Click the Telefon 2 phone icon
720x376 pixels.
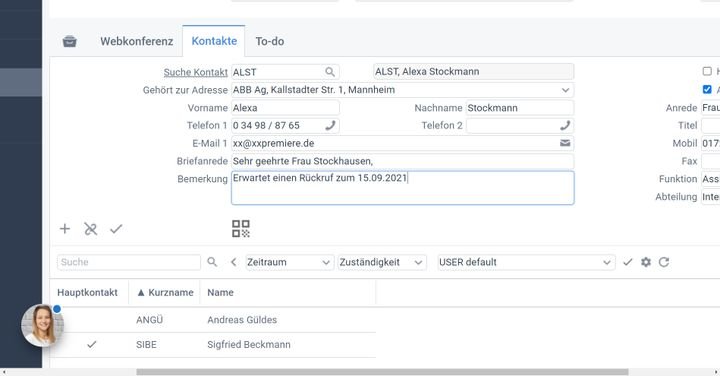point(565,125)
